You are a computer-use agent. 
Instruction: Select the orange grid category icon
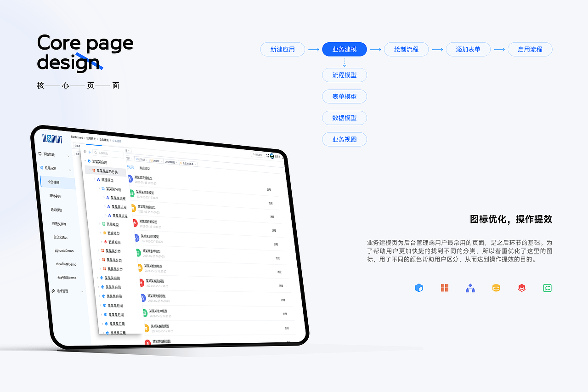coord(444,288)
